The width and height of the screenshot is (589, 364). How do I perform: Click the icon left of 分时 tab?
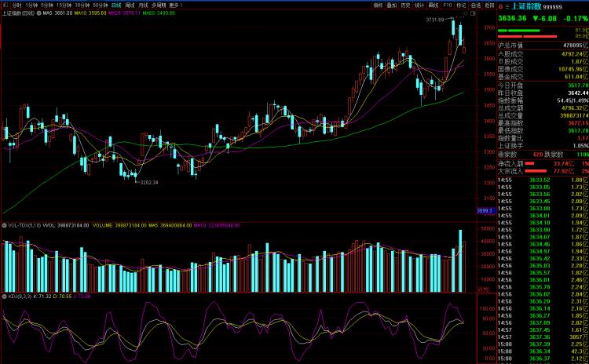coord(5,5)
